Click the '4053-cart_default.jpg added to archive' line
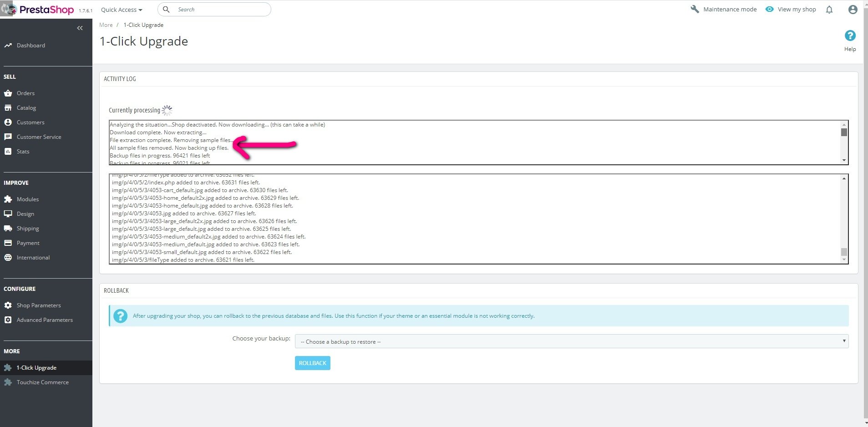The width and height of the screenshot is (868, 427). coord(200,190)
